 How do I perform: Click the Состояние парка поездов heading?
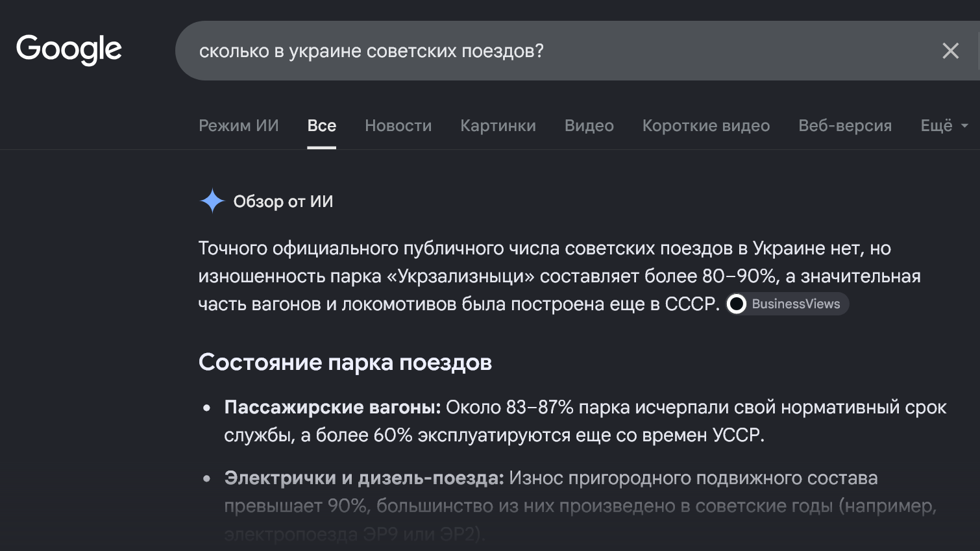click(x=345, y=362)
